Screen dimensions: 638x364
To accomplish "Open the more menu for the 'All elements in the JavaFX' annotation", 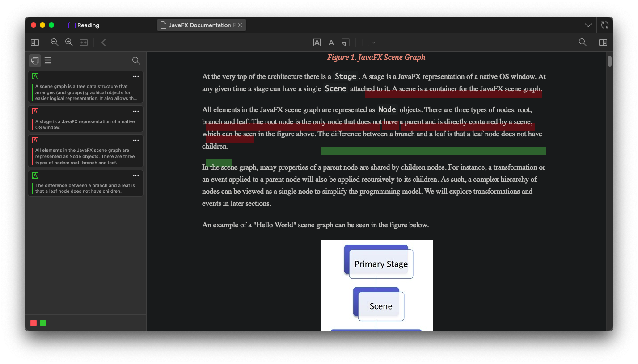I will [x=136, y=140].
